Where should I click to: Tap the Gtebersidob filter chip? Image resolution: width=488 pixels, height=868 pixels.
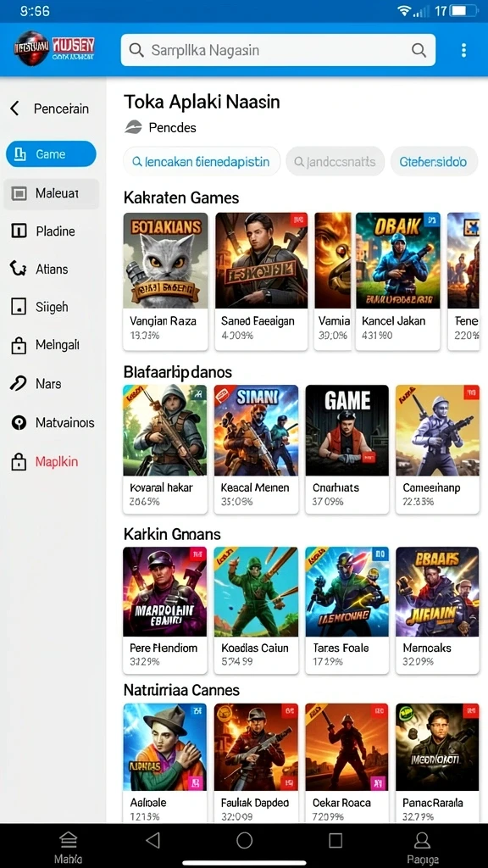pos(434,162)
